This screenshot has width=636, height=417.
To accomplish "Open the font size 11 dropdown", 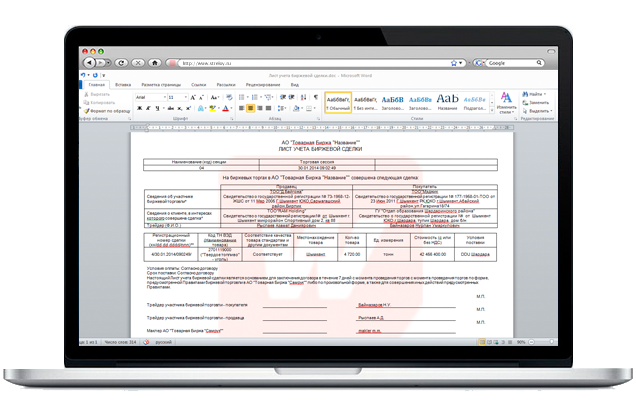I will pos(186,97).
